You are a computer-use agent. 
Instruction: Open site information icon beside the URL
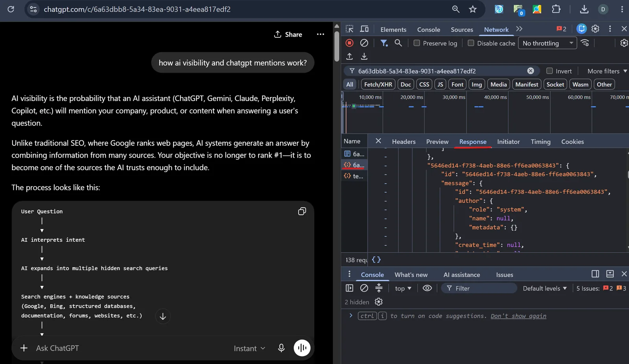point(33,9)
